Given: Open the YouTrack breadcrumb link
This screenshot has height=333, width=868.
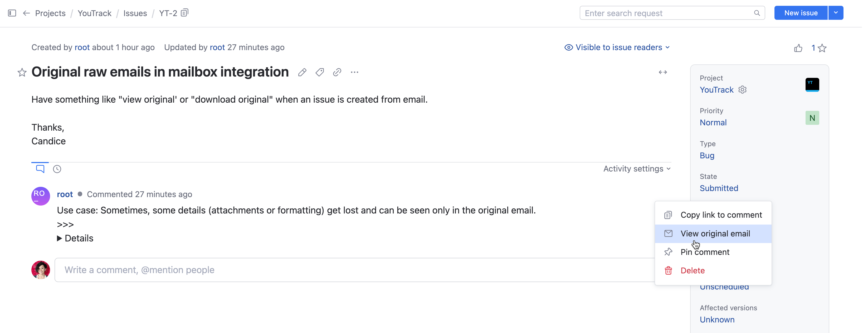Looking at the screenshot, I should (x=94, y=13).
